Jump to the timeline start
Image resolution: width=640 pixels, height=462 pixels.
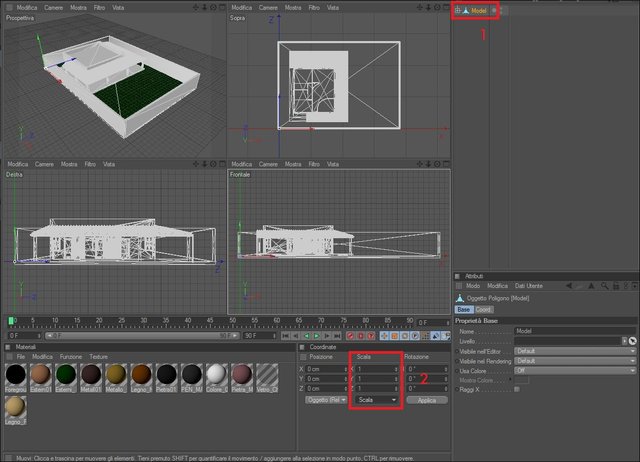tap(285, 335)
